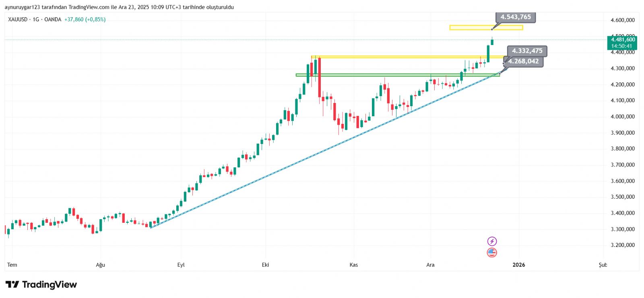Viewport: 644px width, 298px height.
Task: Click the OANDA source label
Action: coord(53,19)
